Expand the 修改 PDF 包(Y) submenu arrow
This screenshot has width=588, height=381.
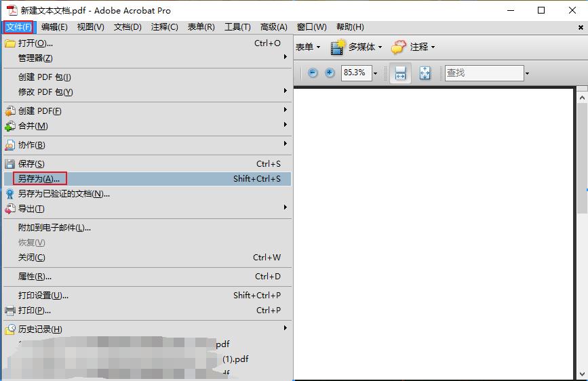point(286,91)
